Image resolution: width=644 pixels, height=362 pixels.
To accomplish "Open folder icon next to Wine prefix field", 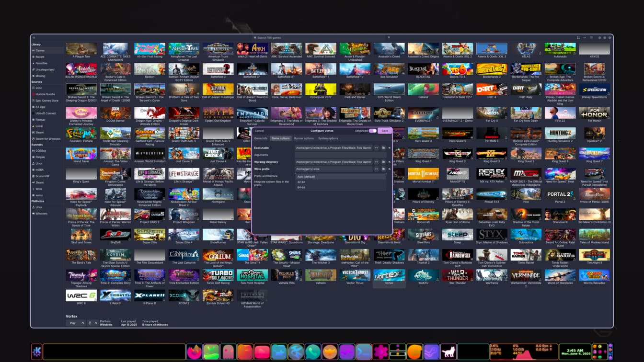I will click(x=383, y=169).
